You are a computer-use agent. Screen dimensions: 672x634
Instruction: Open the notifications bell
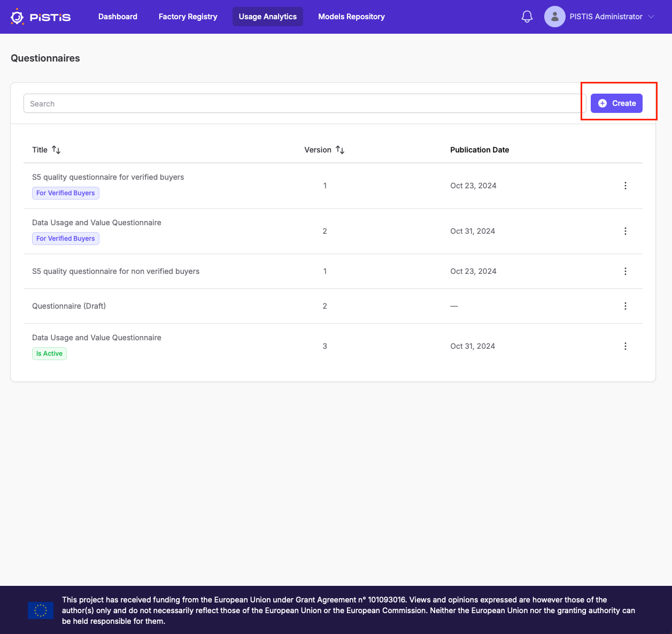click(x=527, y=17)
